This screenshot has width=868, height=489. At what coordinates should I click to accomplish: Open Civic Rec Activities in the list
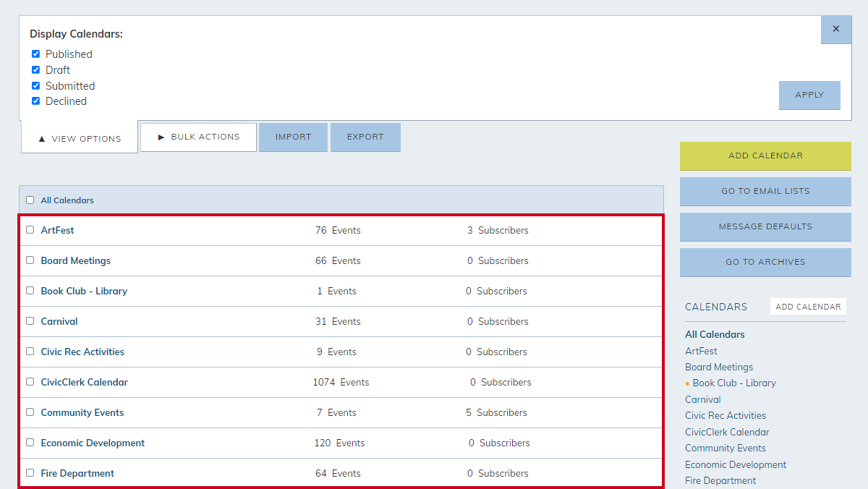click(82, 352)
